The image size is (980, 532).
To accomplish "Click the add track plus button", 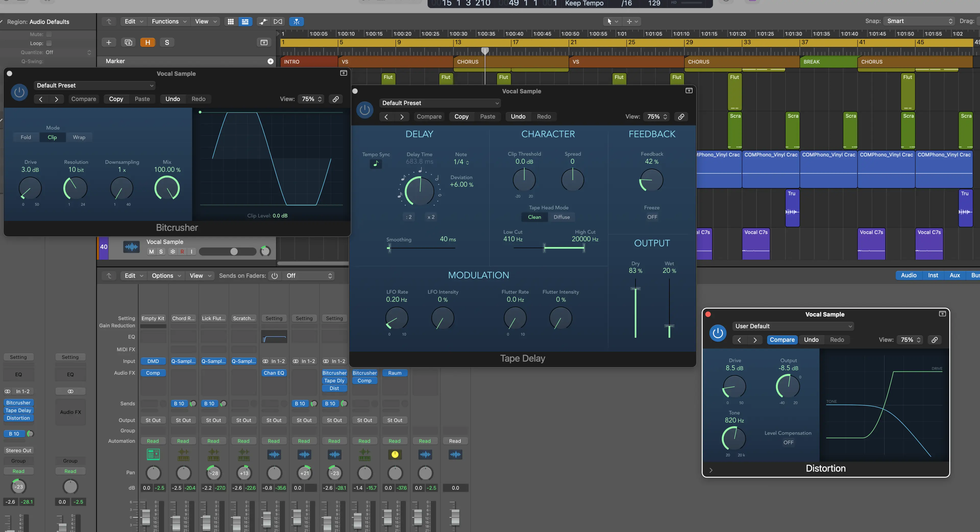I will click(108, 43).
